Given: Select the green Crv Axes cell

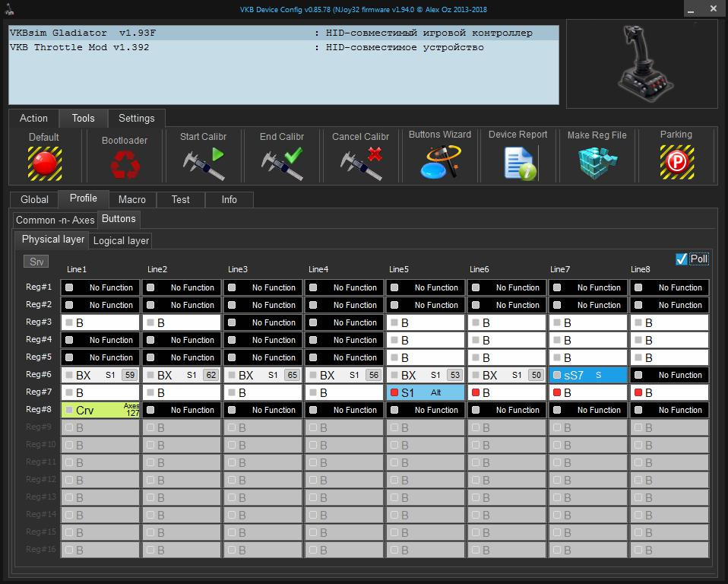Looking at the screenshot, I should pos(100,410).
